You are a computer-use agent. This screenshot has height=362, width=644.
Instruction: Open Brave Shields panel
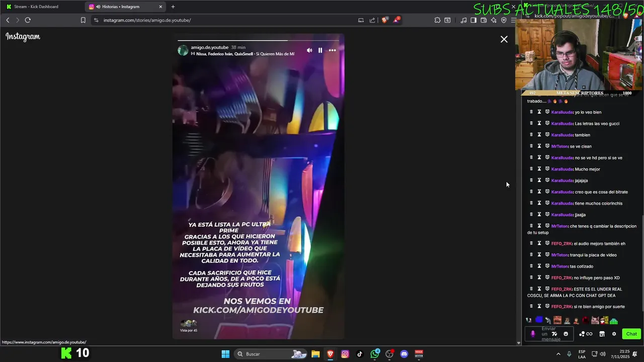(x=385, y=20)
